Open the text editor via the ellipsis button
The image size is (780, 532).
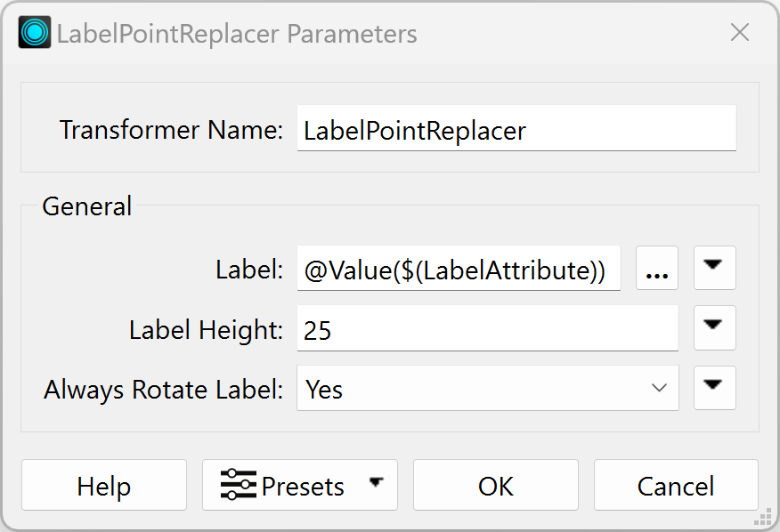tap(657, 268)
